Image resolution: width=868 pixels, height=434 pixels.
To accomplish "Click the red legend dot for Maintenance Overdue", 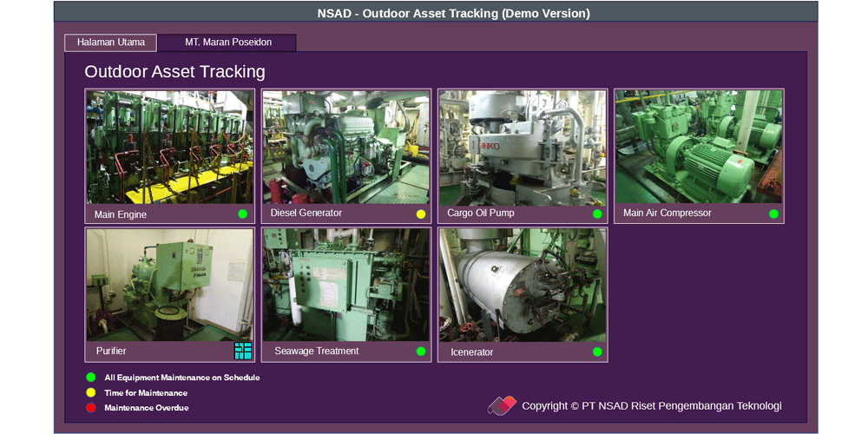I will [x=91, y=408].
